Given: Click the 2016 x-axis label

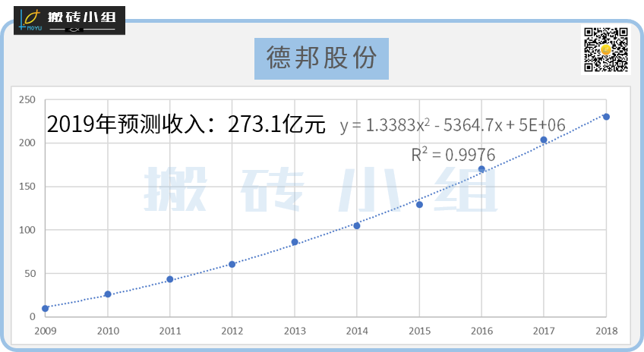Looking at the screenshot, I should coord(481,331).
